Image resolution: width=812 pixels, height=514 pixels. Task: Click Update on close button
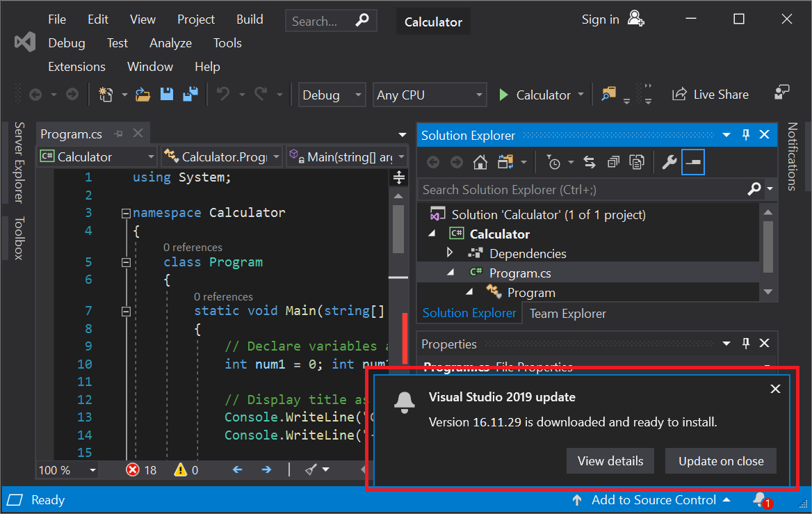[x=720, y=460]
